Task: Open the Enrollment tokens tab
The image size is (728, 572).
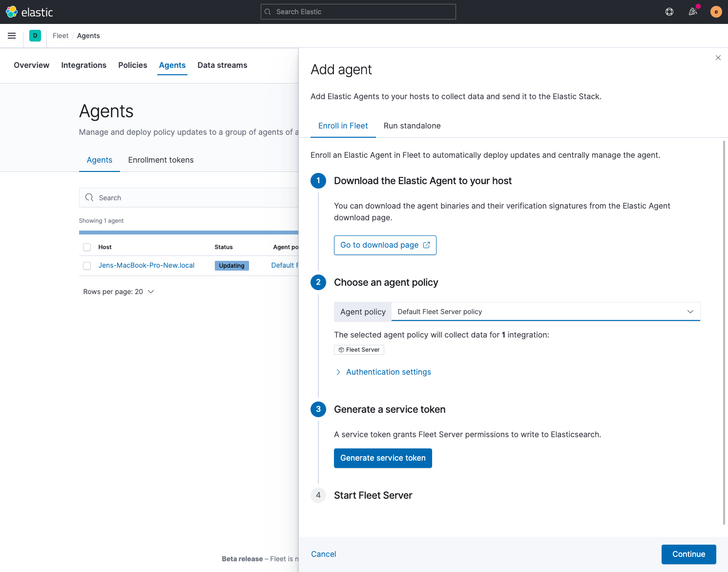Action: tap(161, 160)
